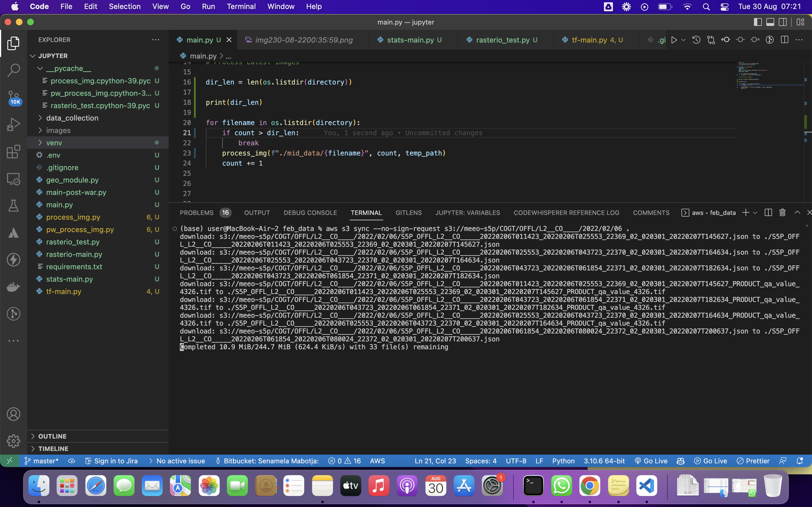The height and width of the screenshot is (507, 812).
Task: Open the new terminal launch profile dropdown
Action: tap(755, 213)
